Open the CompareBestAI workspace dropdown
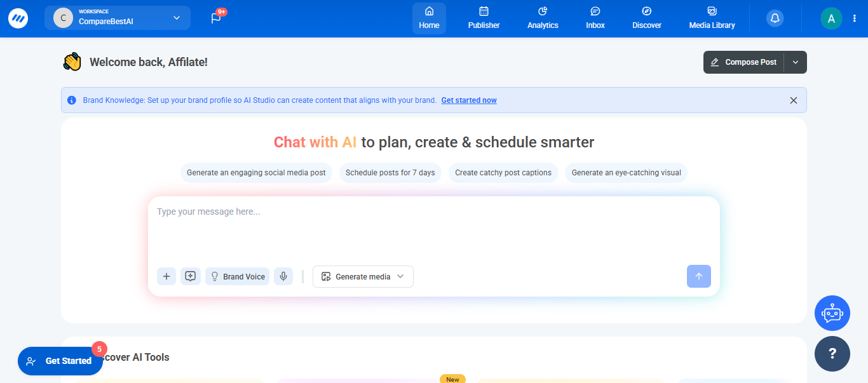 coord(118,18)
